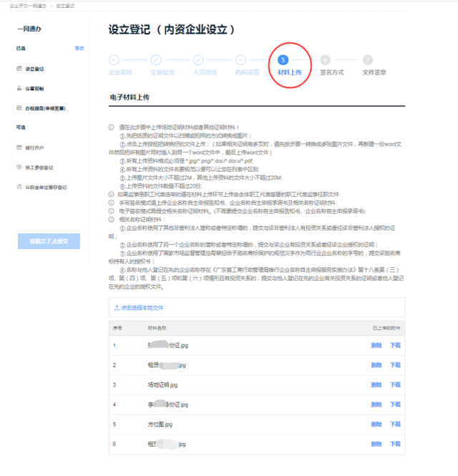Viewport: 458px width, 476px height.
Task: Delete the file in row 2
Action: [x=376, y=365]
